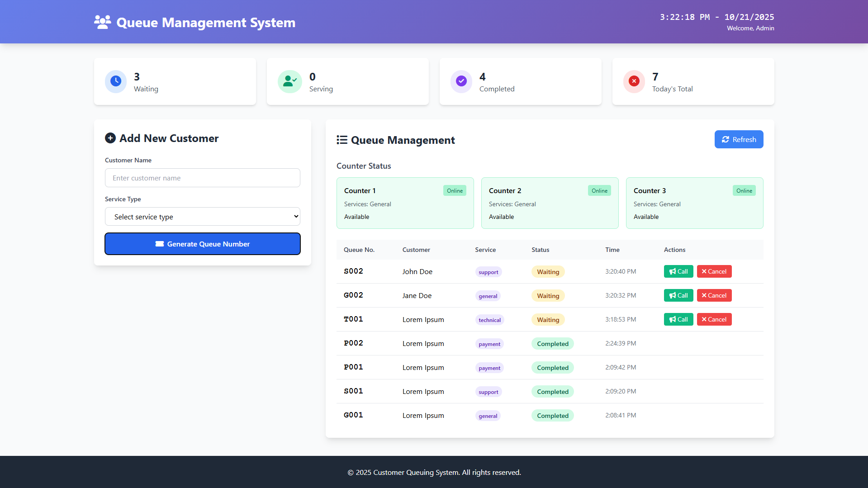Click the Status column header

tap(540, 250)
